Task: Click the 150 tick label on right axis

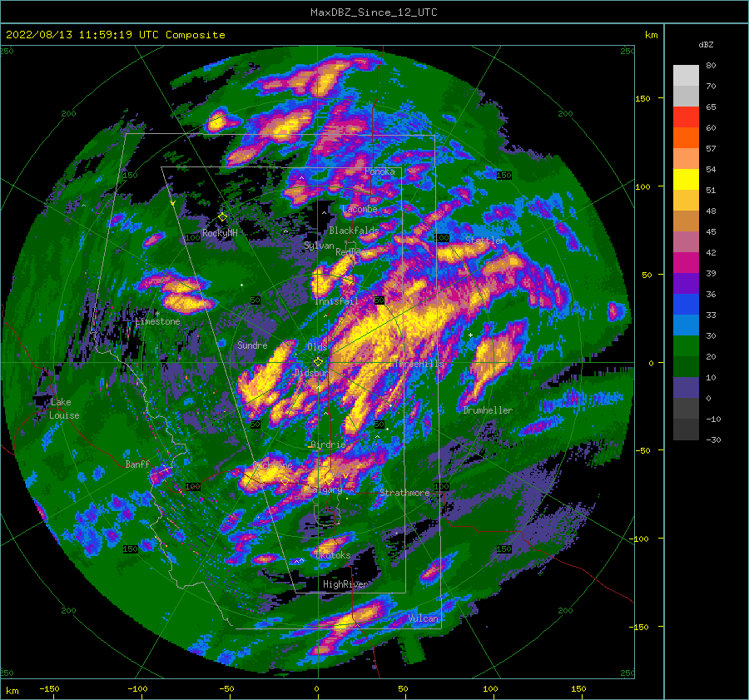Action: 642,98
